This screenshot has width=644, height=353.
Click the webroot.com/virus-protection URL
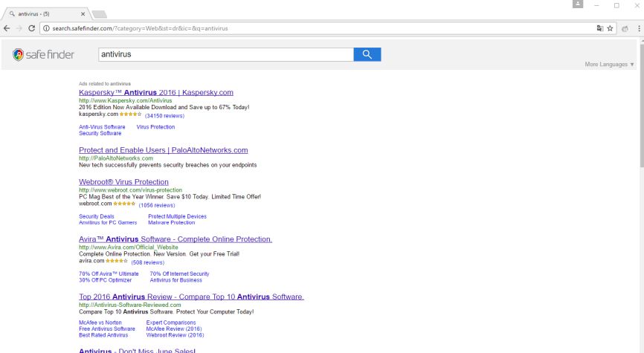coord(131,190)
